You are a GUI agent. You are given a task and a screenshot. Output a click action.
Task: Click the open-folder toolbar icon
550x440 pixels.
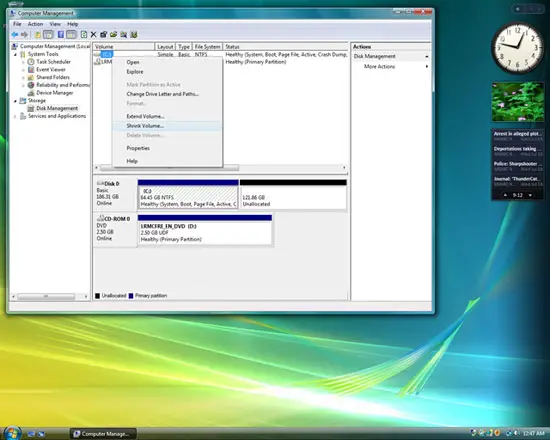click(113, 34)
